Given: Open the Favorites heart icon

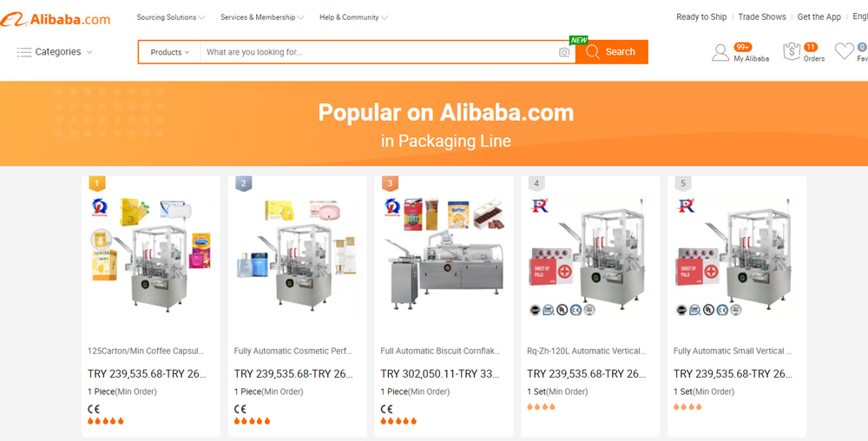Looking at the screenshot, I should pyautogui.click(x=845, y=51).
